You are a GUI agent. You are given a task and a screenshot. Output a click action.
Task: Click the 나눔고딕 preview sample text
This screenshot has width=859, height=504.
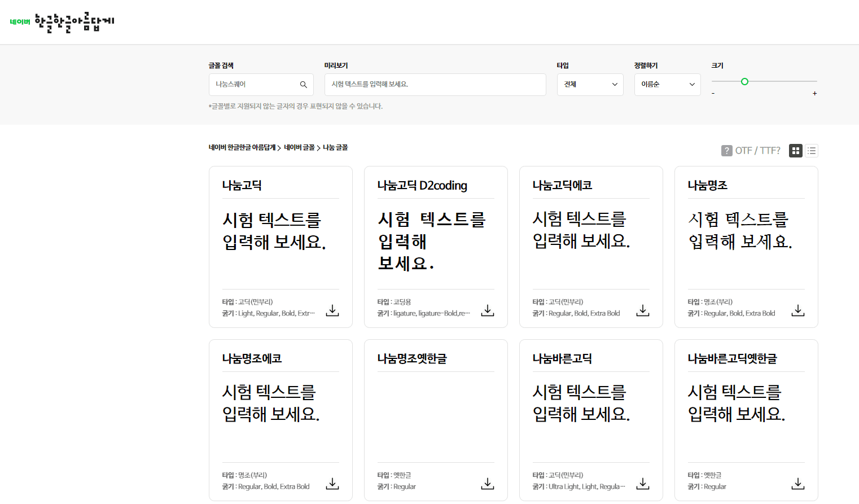tap(274, 231)
